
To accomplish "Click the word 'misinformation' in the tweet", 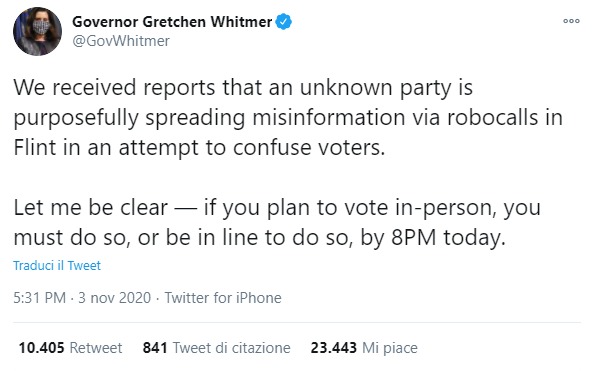I will [328, 117].
